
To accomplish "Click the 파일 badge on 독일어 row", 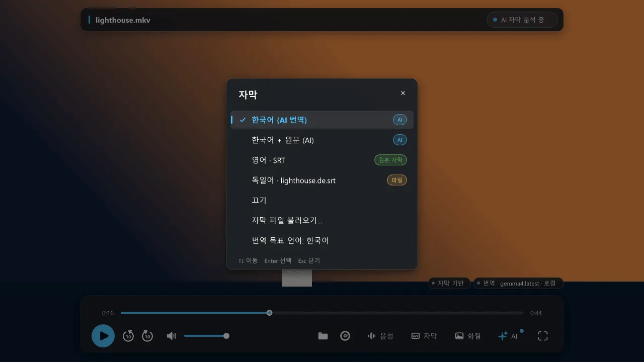I will coord(397,180).
